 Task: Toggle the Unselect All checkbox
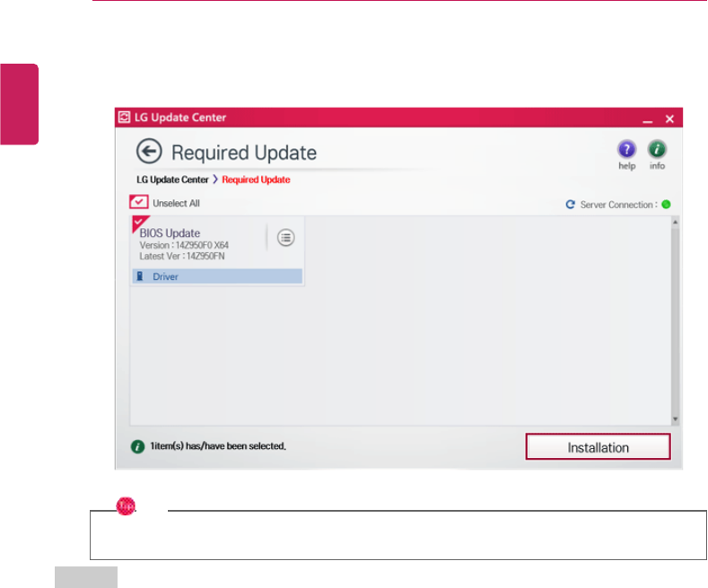coord(138,202)
